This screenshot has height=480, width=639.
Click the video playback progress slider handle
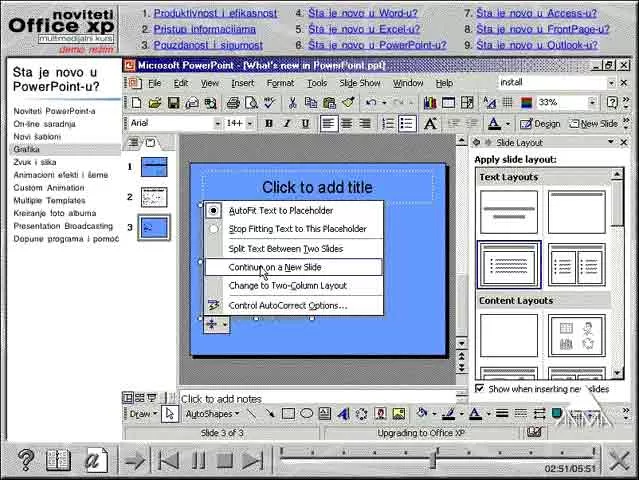pyautogui.click(x=434, y=458)
